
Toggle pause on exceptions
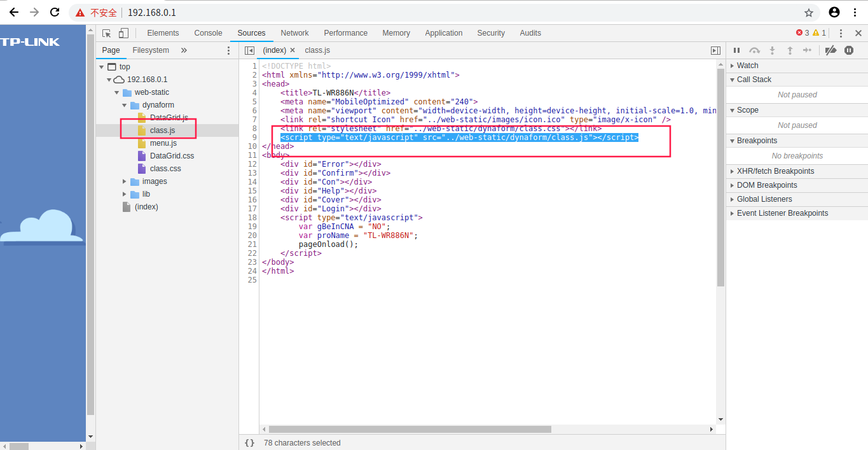click(x=849, y=50)
